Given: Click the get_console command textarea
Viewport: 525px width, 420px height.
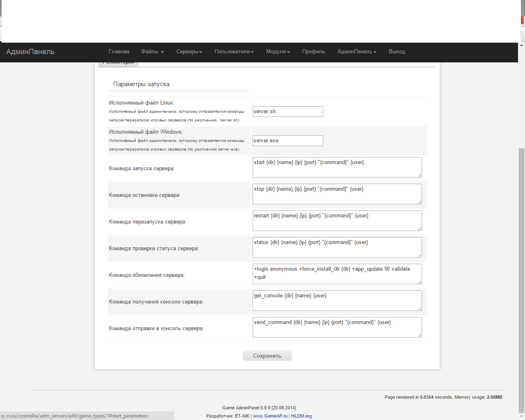Looking at the screenshot, I should pos(337,301).
